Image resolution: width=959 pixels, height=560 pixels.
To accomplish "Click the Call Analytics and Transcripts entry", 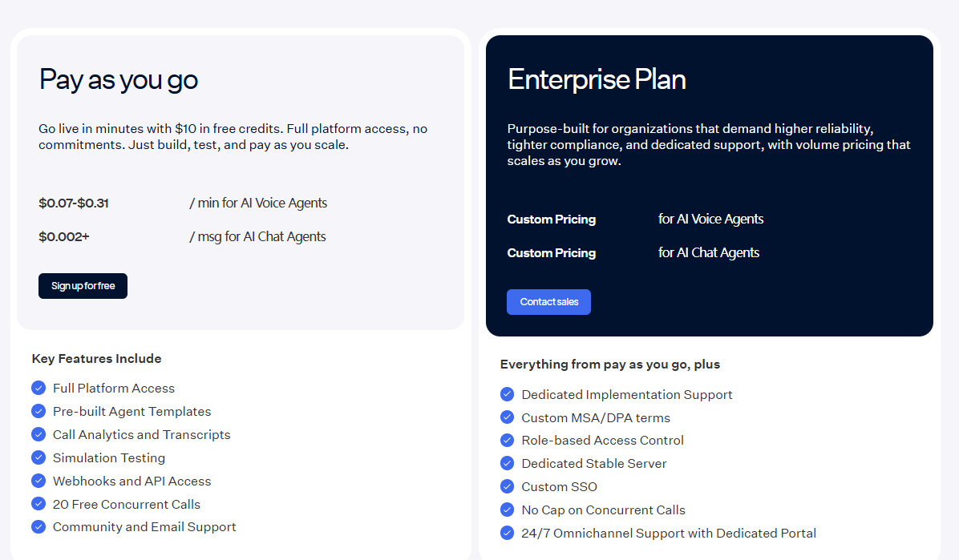I will tap(141, 434).
